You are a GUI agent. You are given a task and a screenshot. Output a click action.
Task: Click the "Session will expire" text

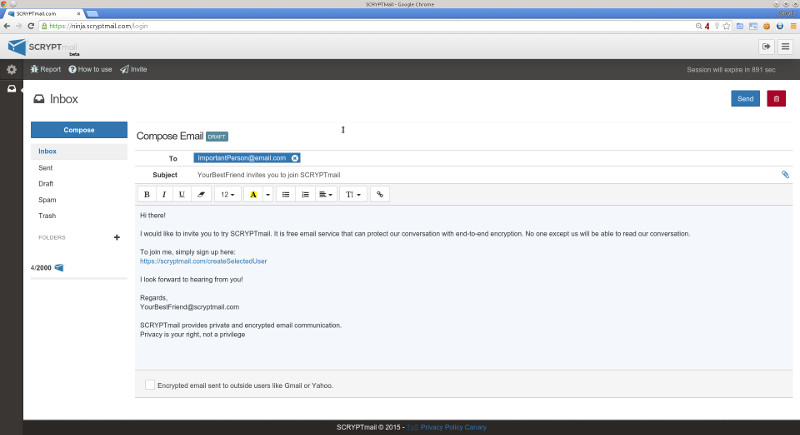pyautogui.click(x=731, y=69)
